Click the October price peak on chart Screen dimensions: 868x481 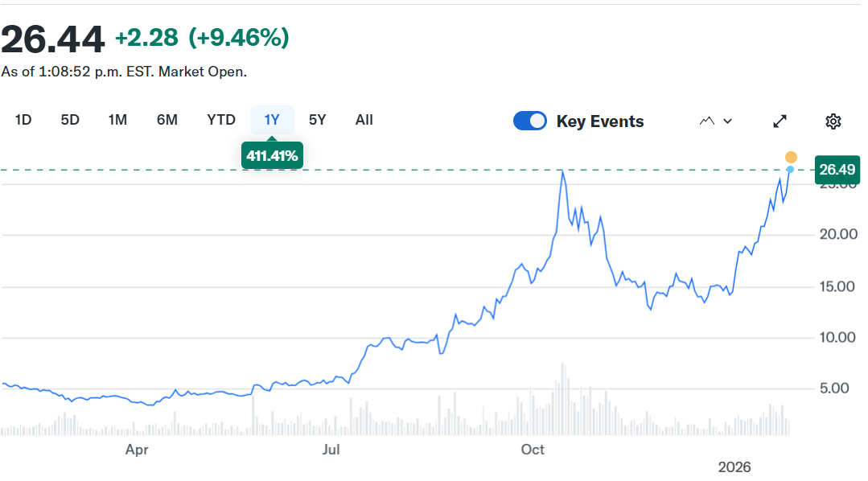[x=562, y=171]
